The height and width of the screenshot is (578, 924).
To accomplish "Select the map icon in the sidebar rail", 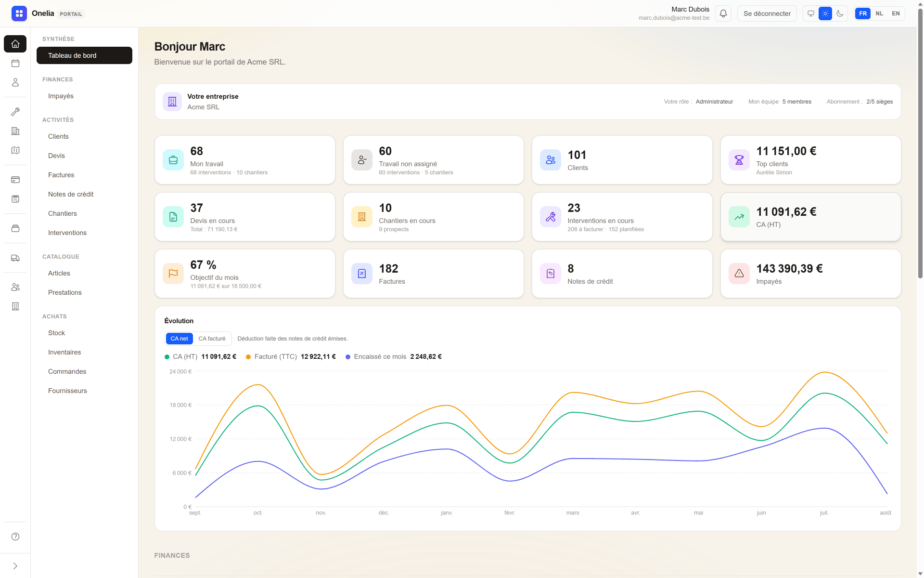I will click(x=15, y=150).
